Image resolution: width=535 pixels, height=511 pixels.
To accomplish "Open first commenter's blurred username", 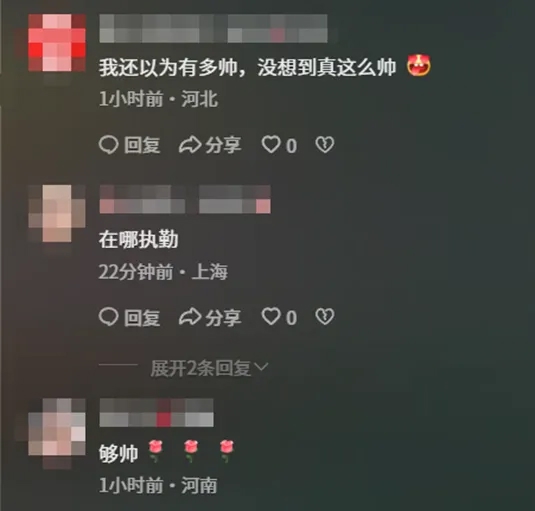I will [x=213, y=28].
